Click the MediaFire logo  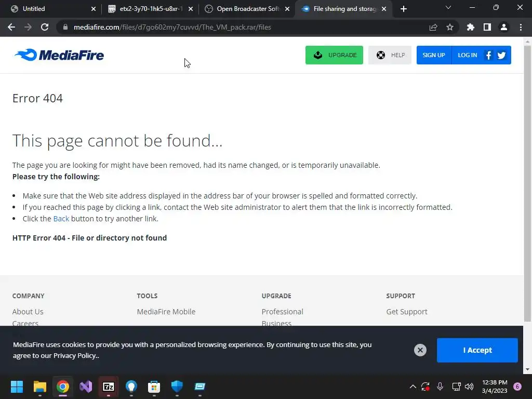59,55
